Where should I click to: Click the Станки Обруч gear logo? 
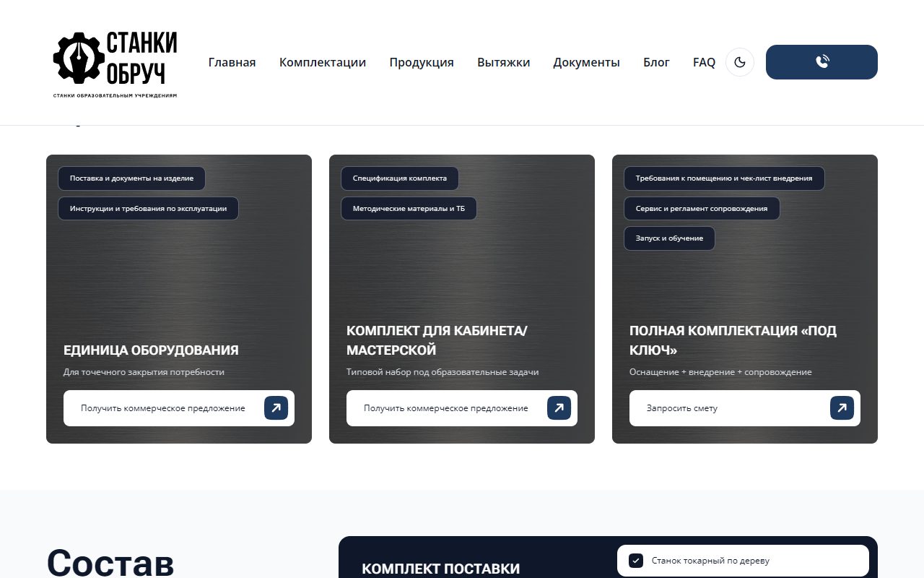click(x=115, y=63)
